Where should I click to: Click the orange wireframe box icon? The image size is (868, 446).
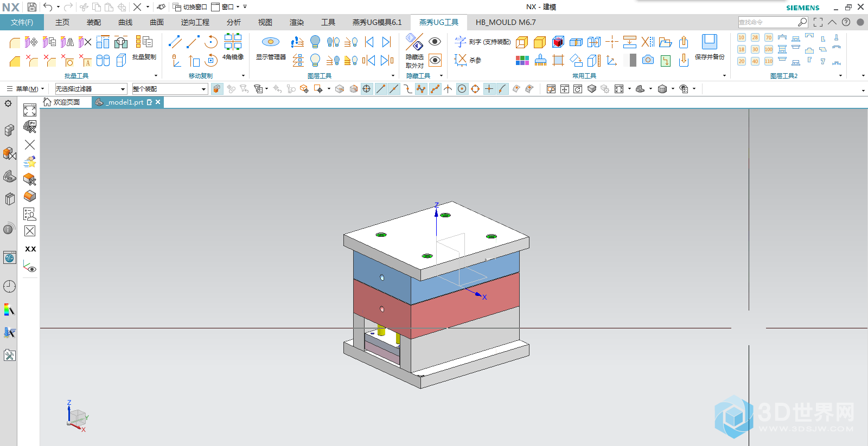(x=522, y=42)
